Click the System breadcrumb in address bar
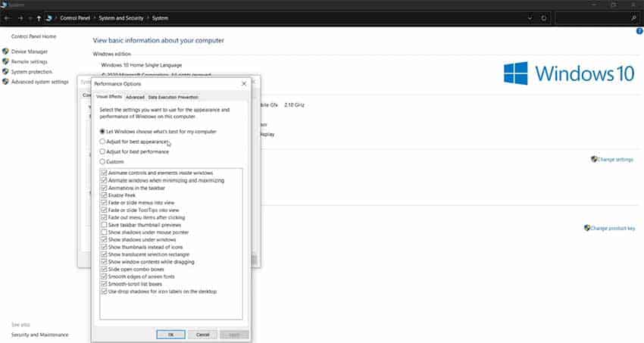This screenshot has width=644, height=343. (x=160, y=18)
